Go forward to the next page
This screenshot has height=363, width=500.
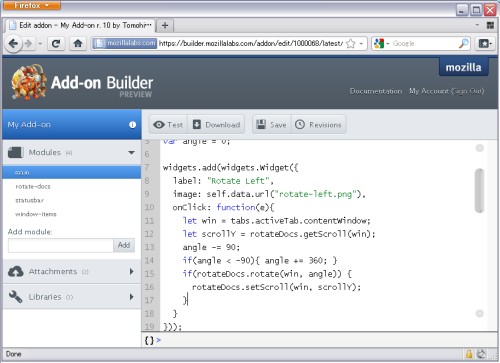(29, 43)
